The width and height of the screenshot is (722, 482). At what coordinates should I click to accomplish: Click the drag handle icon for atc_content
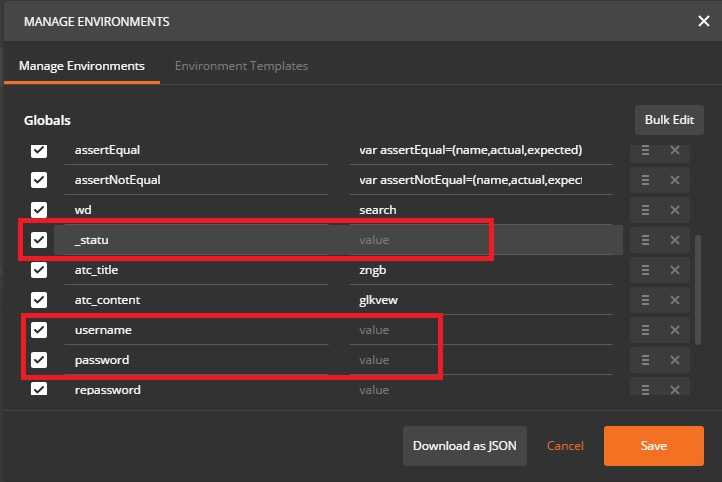[x=645, y=300]
